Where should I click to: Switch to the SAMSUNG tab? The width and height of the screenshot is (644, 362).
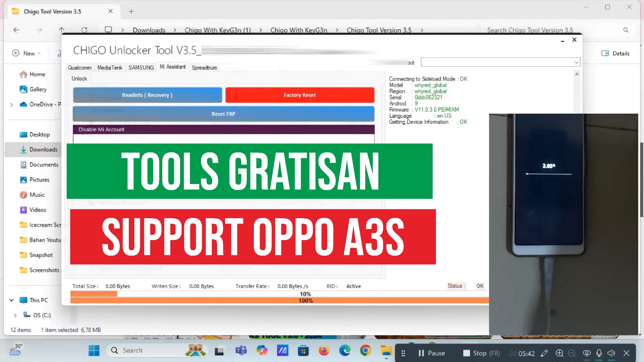pos(141,68)
